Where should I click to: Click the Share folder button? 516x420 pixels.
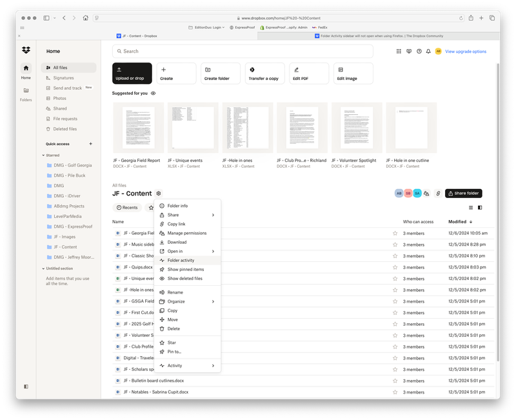point(463,193)
